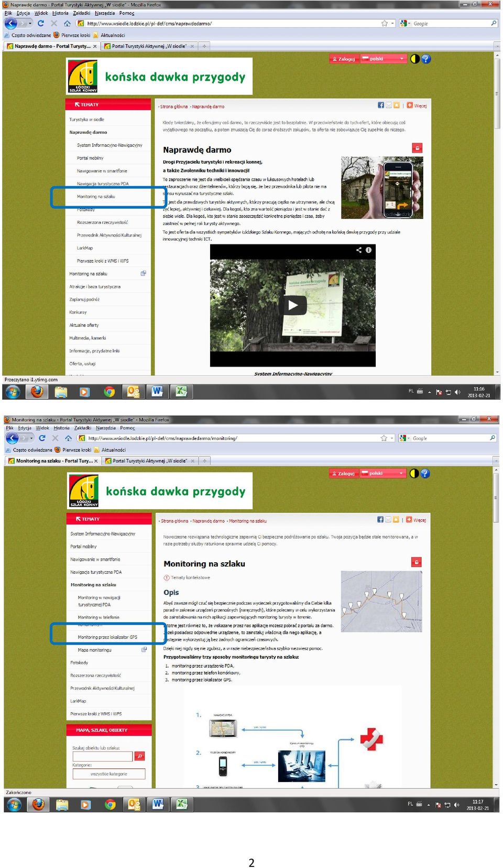Click the Tematy kontekstowe link
The width and height of the screenshot is (503, 868).
[190, 577]
